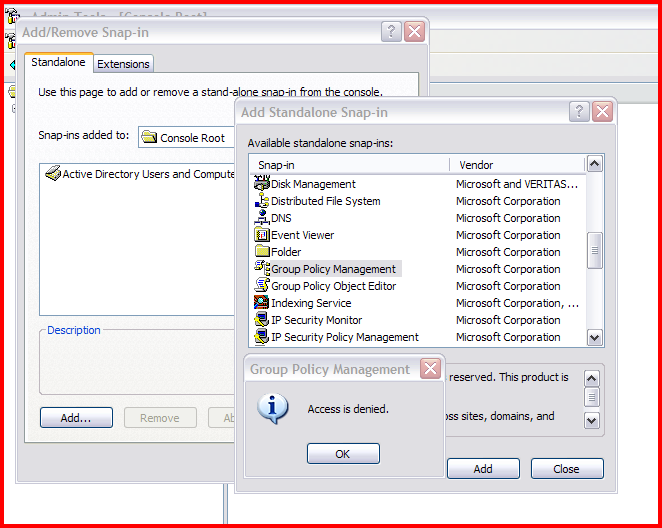Viewport: 662px width, 528px height.
Task: Click Close in Add Standalone Snap-in dialog
Action: [567, 468]
